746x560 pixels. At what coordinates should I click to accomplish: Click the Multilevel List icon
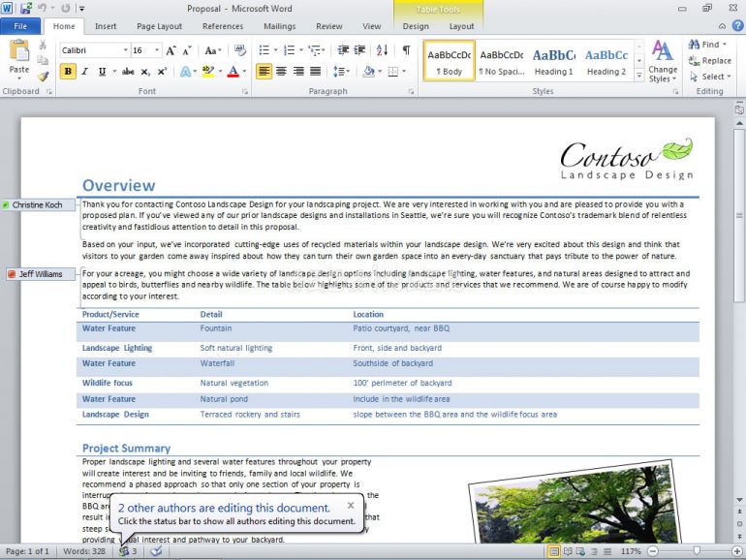coord(314,50)
